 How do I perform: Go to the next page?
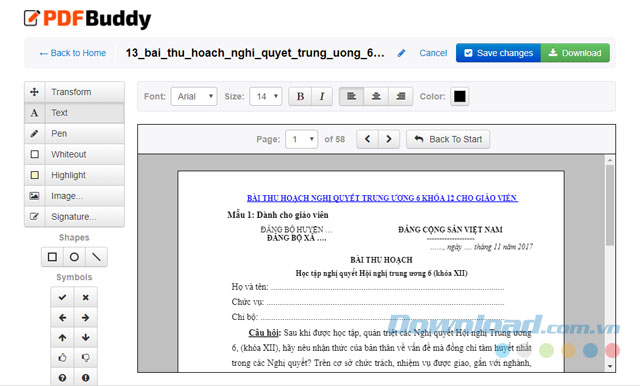coord(389,139)
